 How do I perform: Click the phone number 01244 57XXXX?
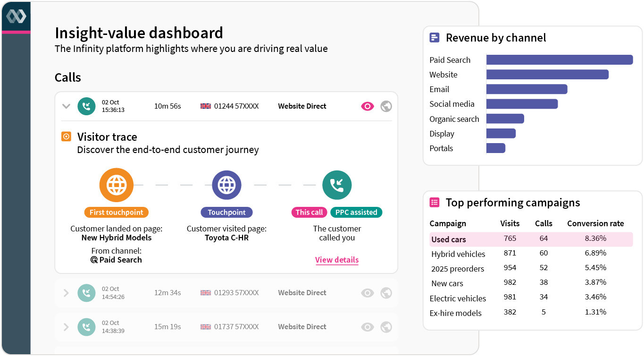coord(236,106)
